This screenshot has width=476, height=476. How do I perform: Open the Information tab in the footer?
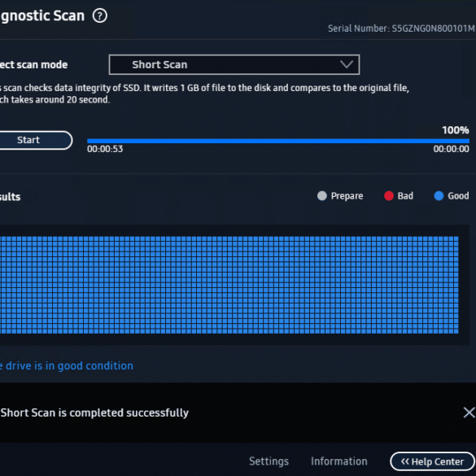(338, 461)
